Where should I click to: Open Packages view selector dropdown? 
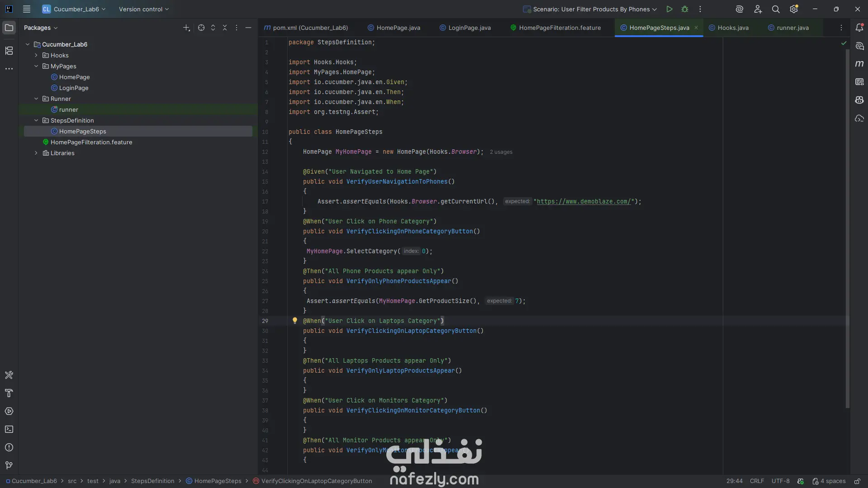pos(41,28)
